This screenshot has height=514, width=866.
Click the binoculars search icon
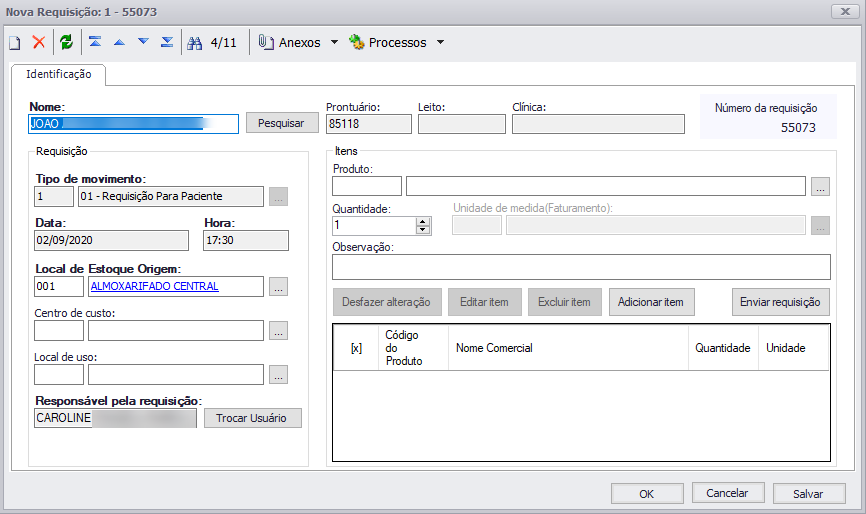click(x=194, y=43)
